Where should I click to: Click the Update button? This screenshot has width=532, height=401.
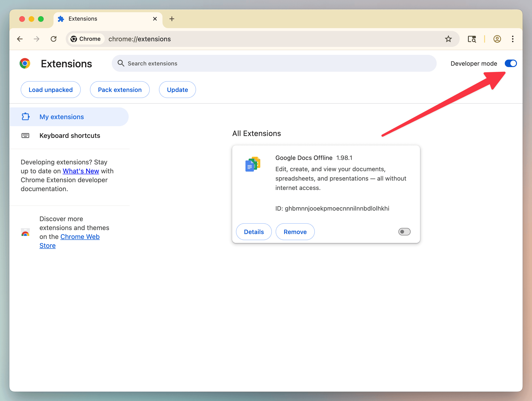pyautogui.click(x=177, y=90)
